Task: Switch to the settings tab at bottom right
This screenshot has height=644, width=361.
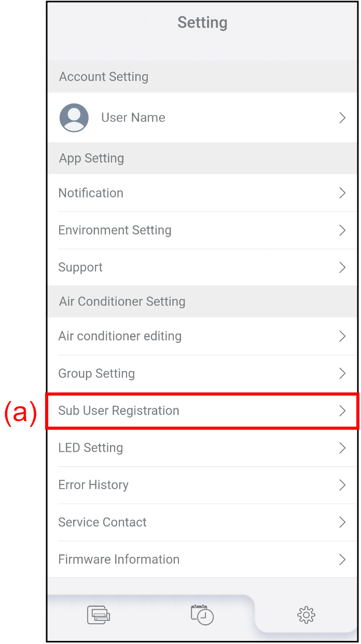Action: pyautogui.click(x=306, y=614)
